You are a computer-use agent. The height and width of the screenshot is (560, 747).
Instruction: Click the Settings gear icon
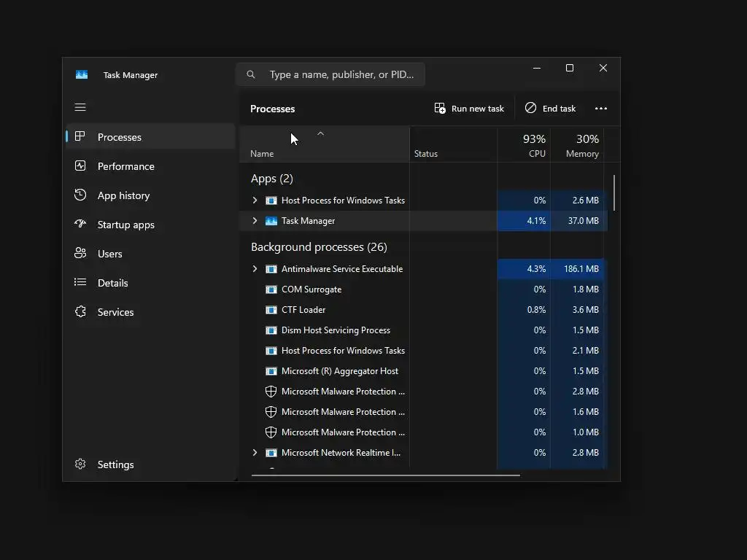[80, 464]
